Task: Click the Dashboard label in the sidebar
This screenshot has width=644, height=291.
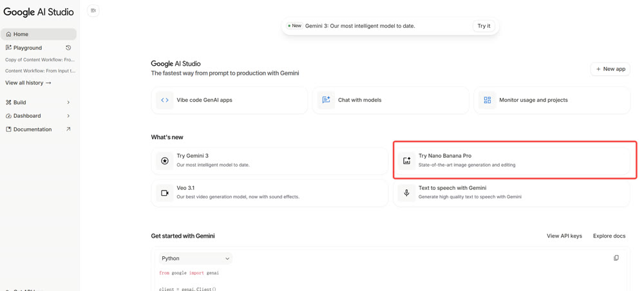Action: coord(27,116)
